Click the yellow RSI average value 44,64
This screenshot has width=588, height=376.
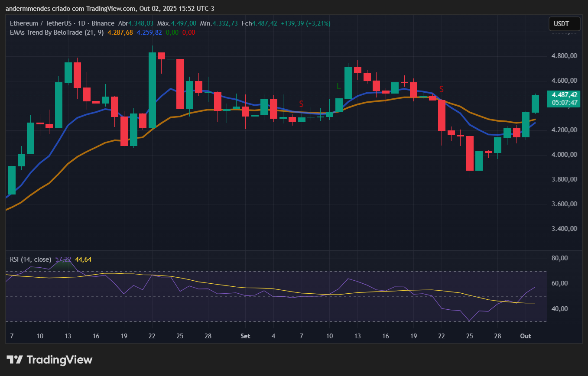[83, 259]
